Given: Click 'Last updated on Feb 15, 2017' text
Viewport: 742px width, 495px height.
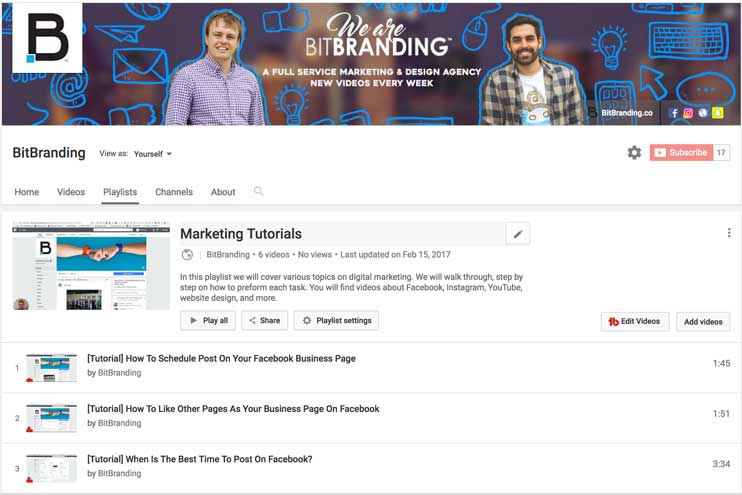Looking at the screenshot, I should [x=395, y=255].
